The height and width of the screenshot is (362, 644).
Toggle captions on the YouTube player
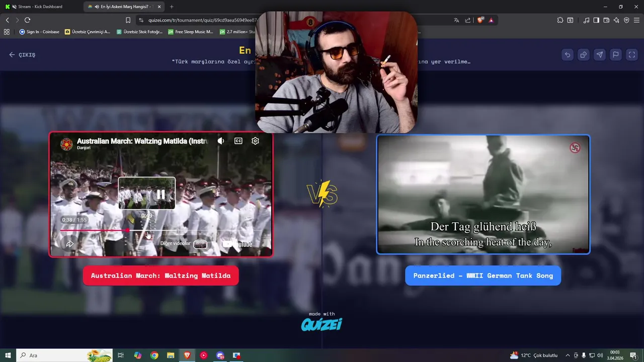238,141
